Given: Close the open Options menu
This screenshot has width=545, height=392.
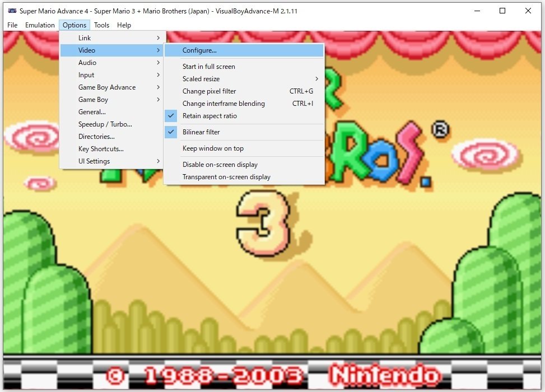Looking at the screenshot, I should 74,25.
